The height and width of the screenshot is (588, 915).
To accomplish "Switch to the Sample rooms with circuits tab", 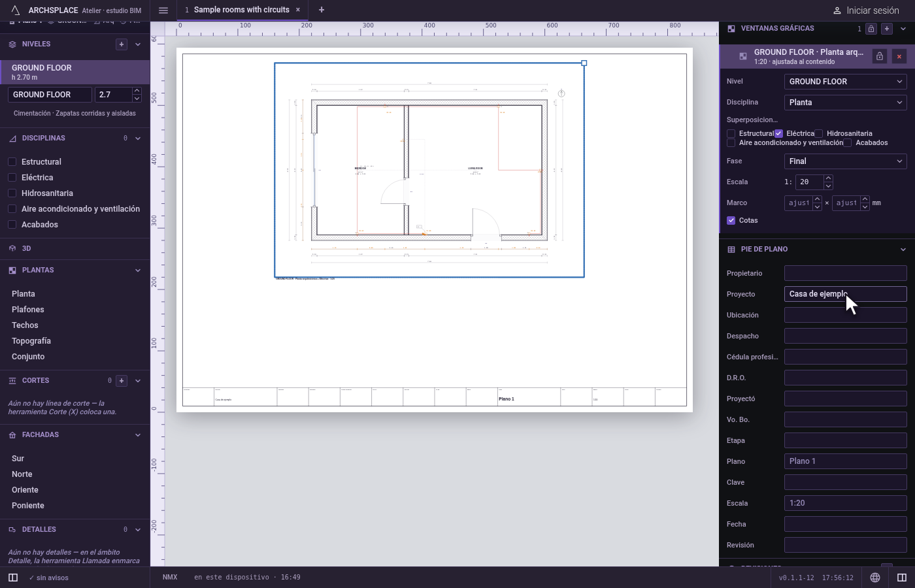I will tap(241, 10).
